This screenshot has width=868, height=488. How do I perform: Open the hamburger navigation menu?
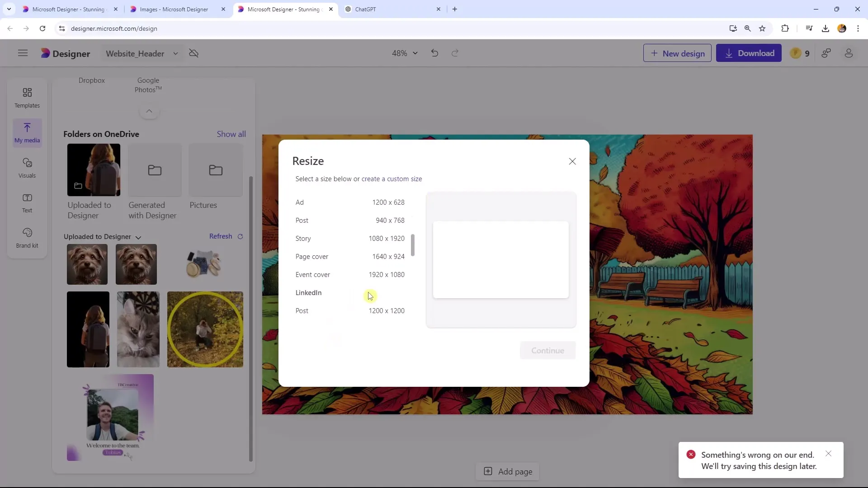pos(23,53)
